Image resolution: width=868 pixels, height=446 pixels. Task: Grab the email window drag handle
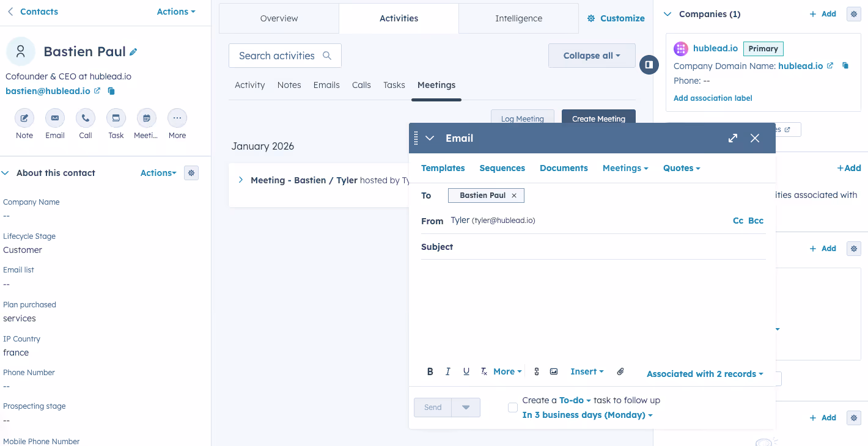[x=416, y=138]
